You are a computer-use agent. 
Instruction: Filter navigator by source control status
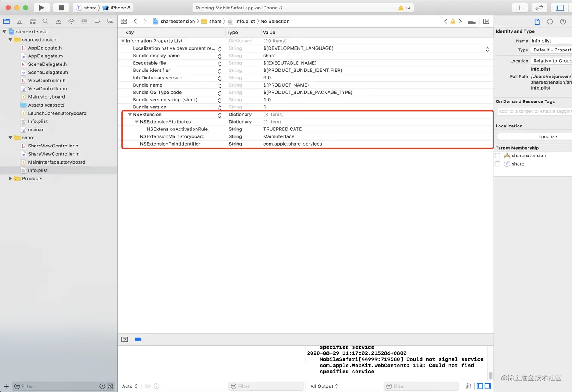click(110, 386)
